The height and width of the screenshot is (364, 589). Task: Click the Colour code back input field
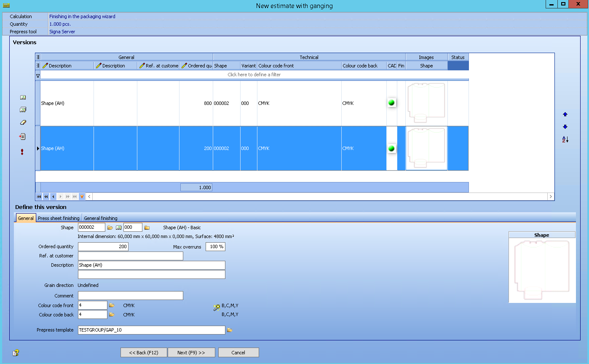(93, 314)
